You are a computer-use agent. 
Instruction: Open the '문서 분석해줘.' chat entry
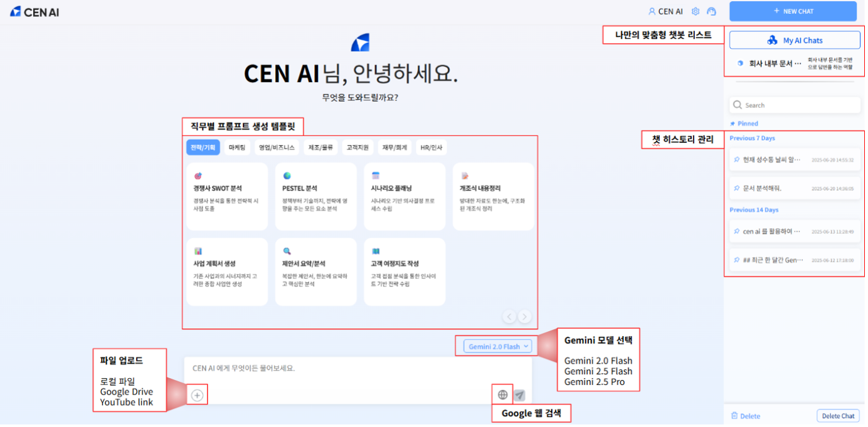tap(795, 188)
